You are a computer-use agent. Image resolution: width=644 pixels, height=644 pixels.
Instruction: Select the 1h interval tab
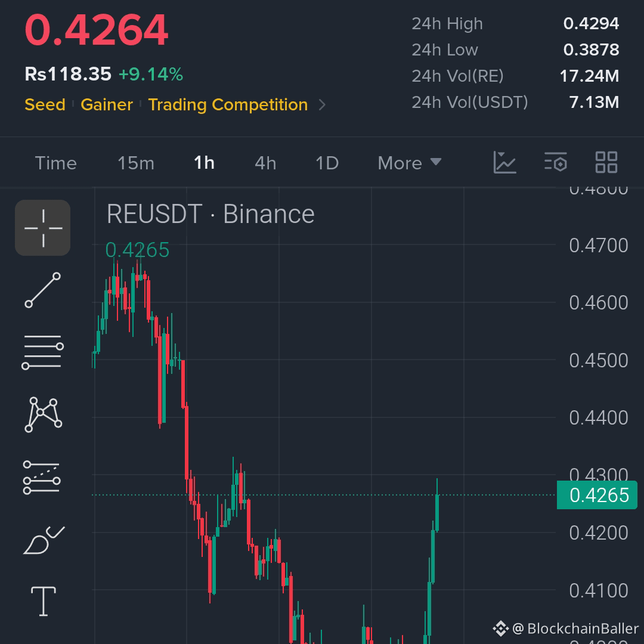204,163
